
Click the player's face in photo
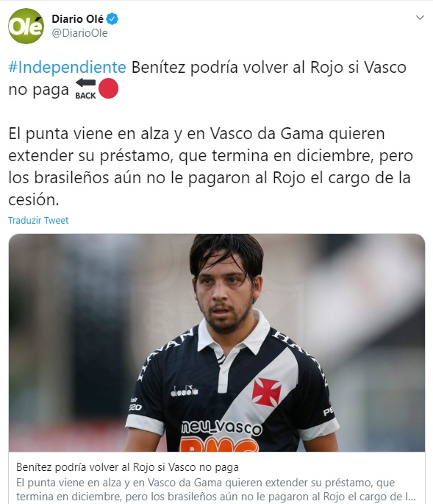(225, 293)
